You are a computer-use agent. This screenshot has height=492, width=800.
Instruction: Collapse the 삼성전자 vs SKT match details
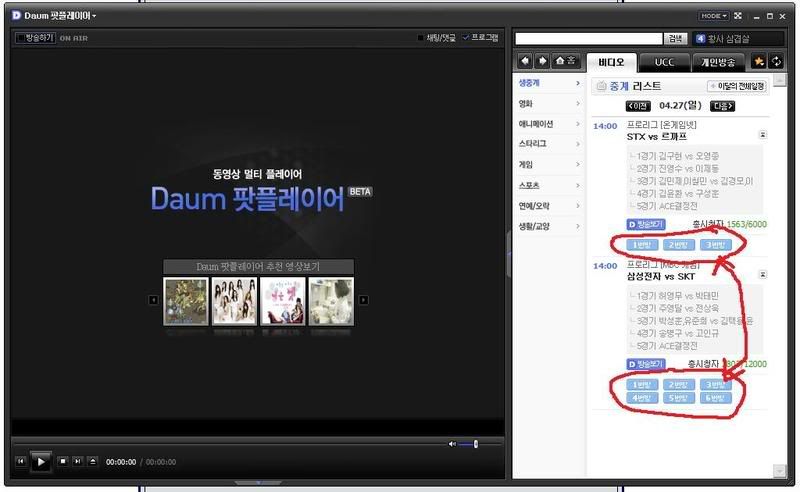pyautogui.click(x=763, y=275)
